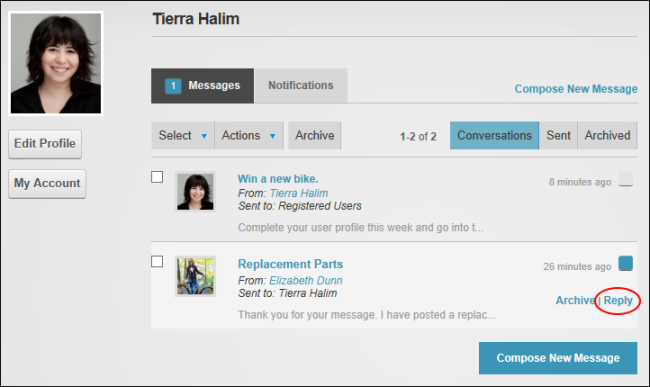650x387 pixels.
Task: Tick the checkbox for Win a new bike
Action: click(157, 177)
